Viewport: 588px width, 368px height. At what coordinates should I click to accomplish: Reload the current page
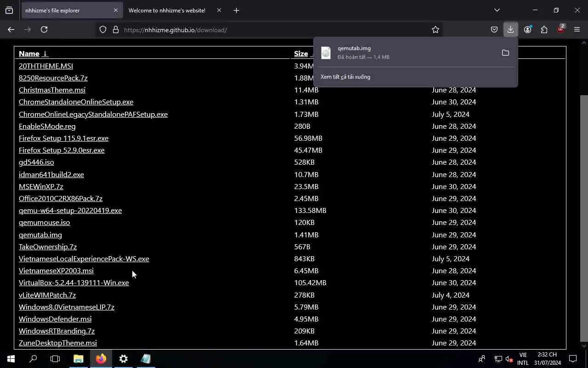44,29
